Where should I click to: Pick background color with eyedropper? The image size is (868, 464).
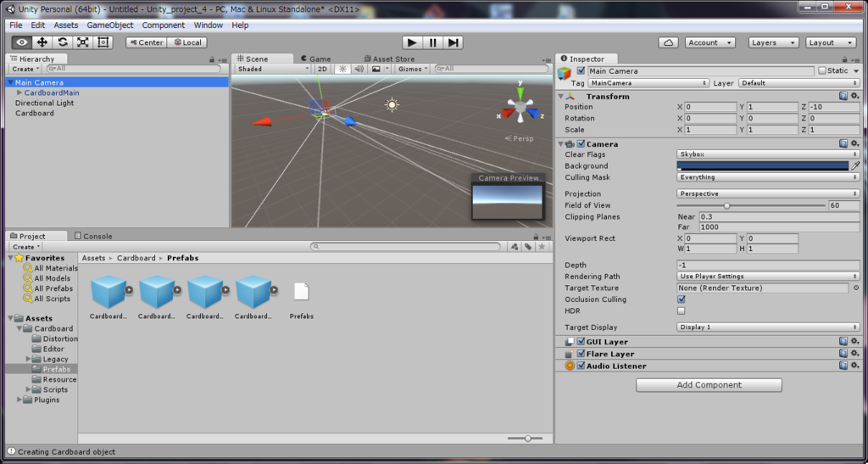coord(855,165)
